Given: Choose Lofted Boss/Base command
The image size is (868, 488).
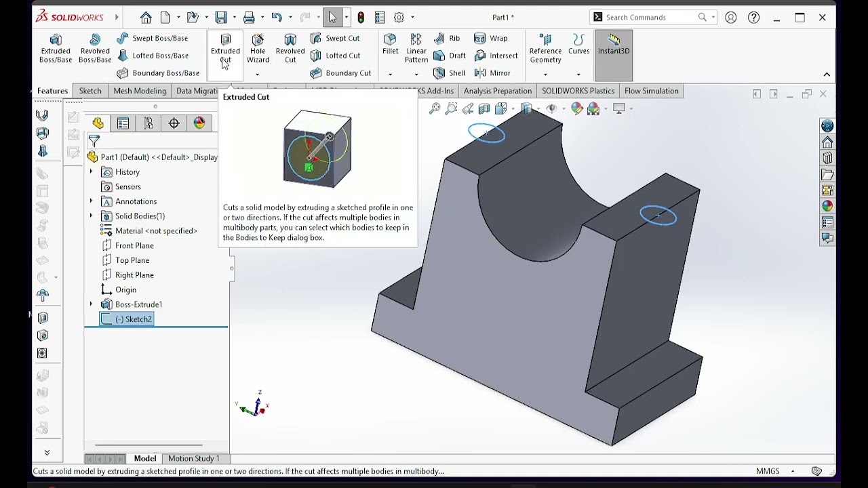Looking at the screenshot, I should (153, 56).
